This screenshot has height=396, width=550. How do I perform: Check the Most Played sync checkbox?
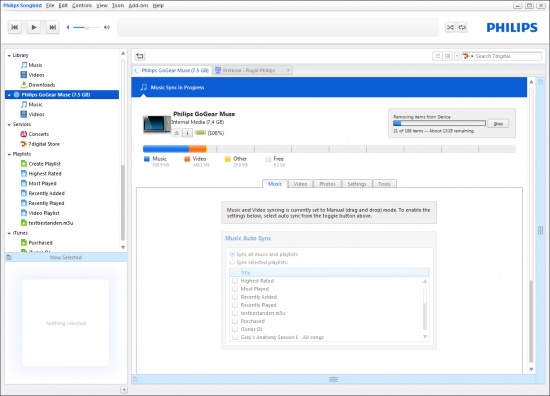tap(235, 289)
